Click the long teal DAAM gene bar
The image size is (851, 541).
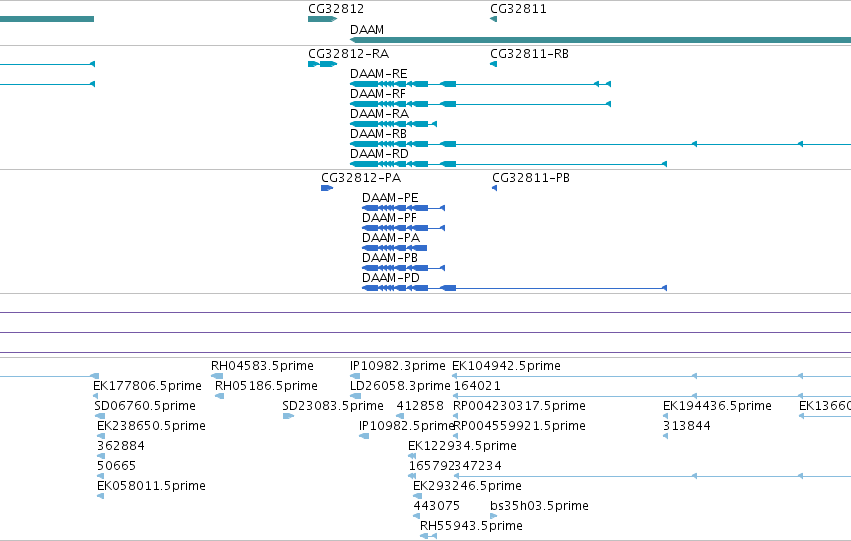pos(600,40)
